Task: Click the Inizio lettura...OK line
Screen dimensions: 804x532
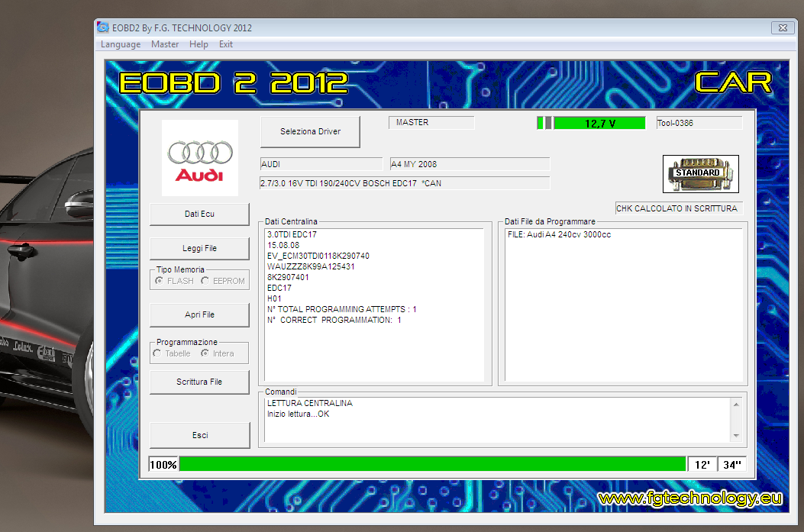Action: 298,414
